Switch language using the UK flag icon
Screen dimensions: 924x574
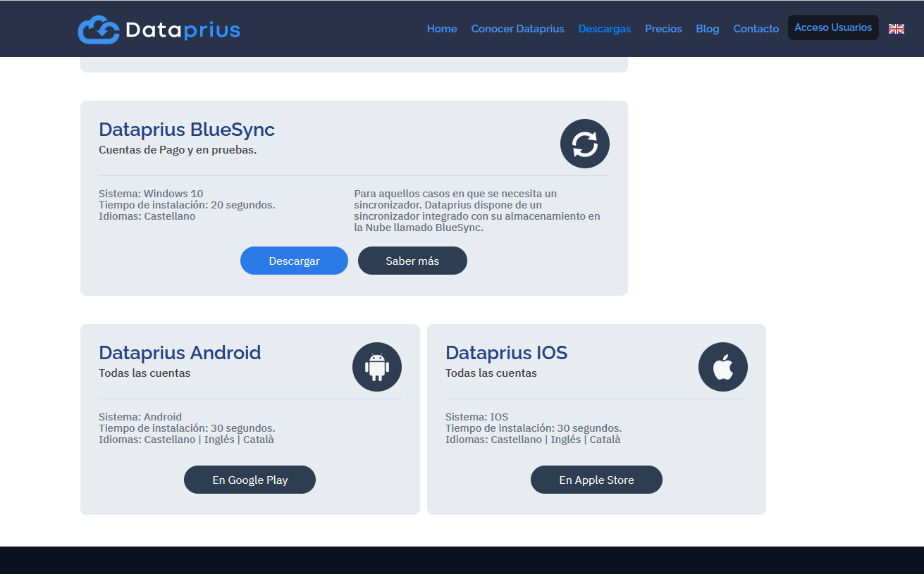pyautogui.click(x=897, y=28)
